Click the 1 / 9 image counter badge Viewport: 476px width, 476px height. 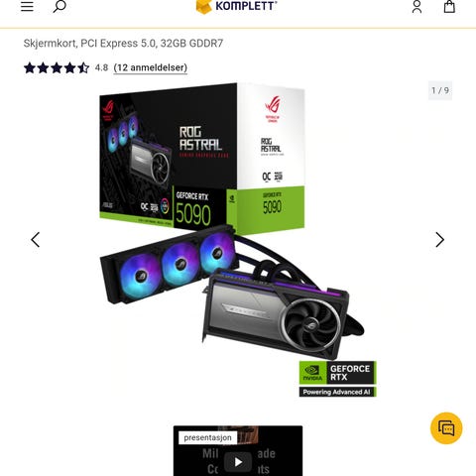pos(440,90)
